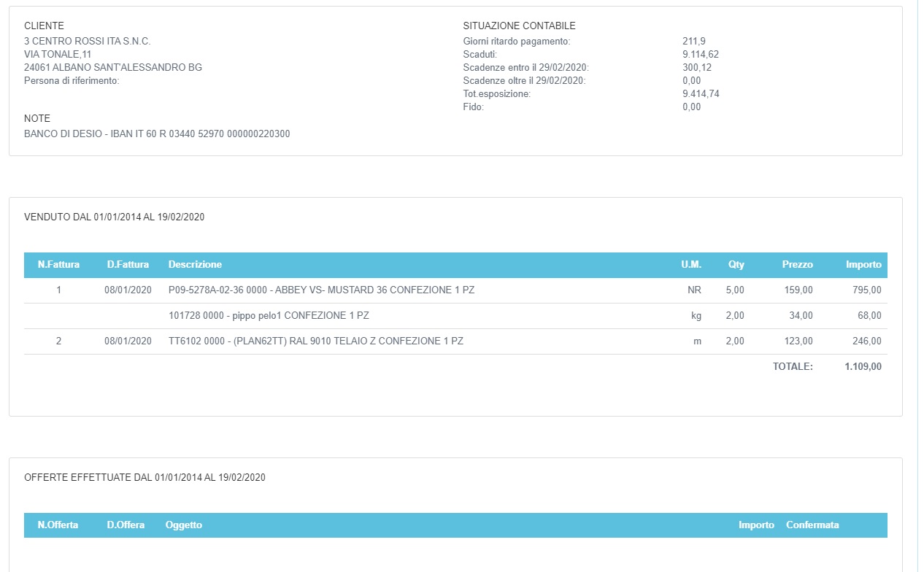Click the Qty column header
This screenshot has width=924, height=572.
(x=736, y=265)
